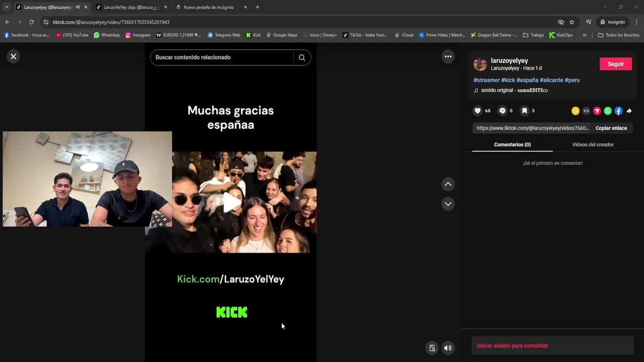Share the video via WhatsApp icon

pyautogui.click(x=608, y=111)
